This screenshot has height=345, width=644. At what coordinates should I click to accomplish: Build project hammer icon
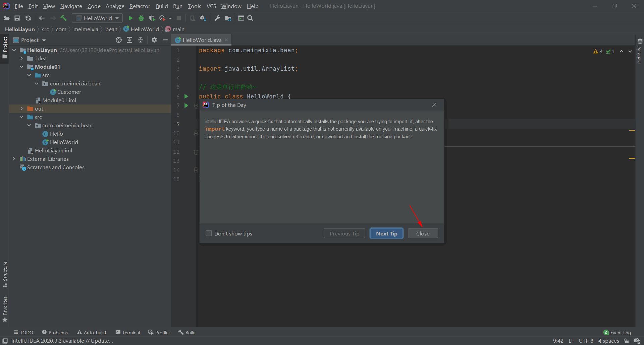coord(63,18)
